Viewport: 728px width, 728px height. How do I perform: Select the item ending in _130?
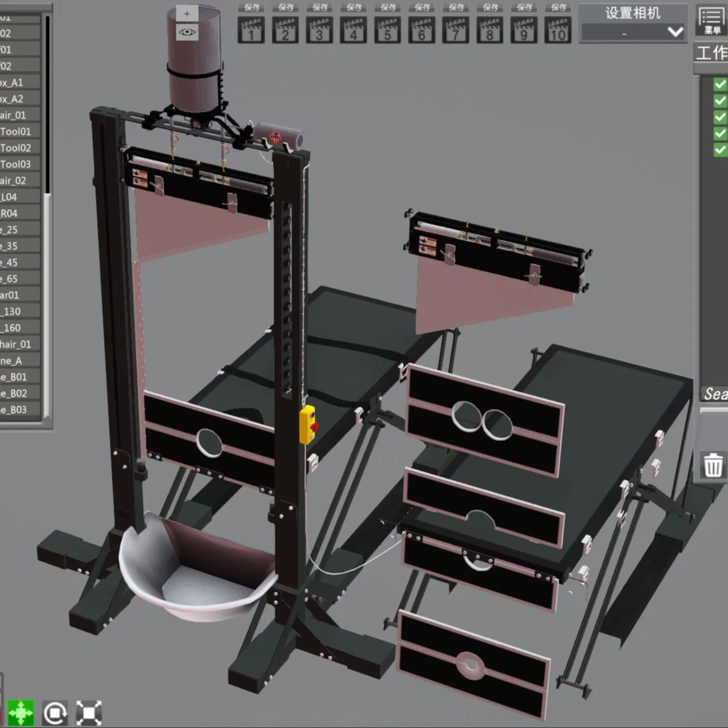(20, 311)
